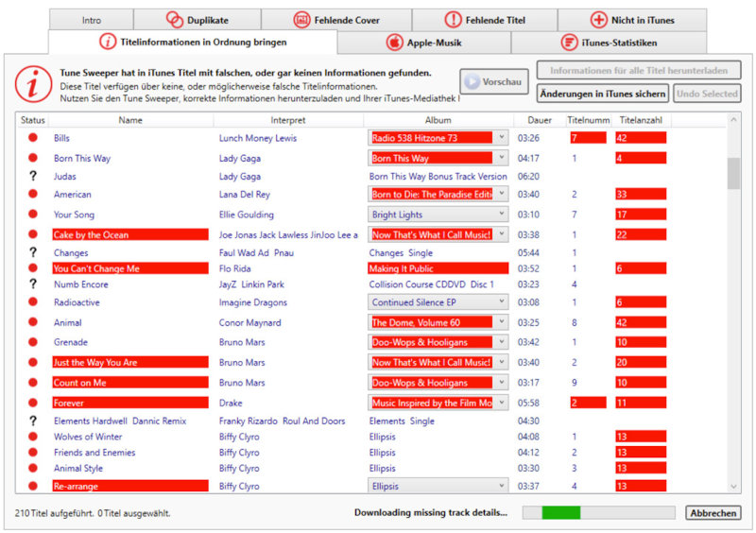Click the red status dot for Count on Me
This screenshot has height=533, width=756.
pyautogui.click(x=33, y=382)
